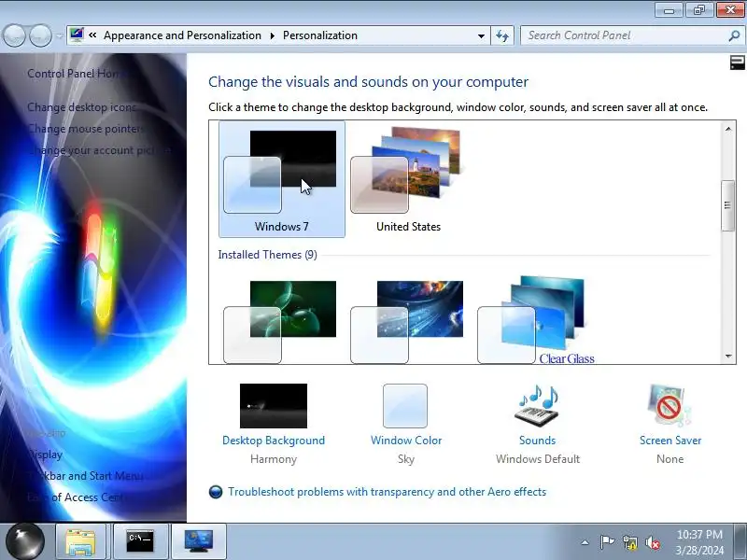Expand the address bar history dropdown

(x=481, y=35)
